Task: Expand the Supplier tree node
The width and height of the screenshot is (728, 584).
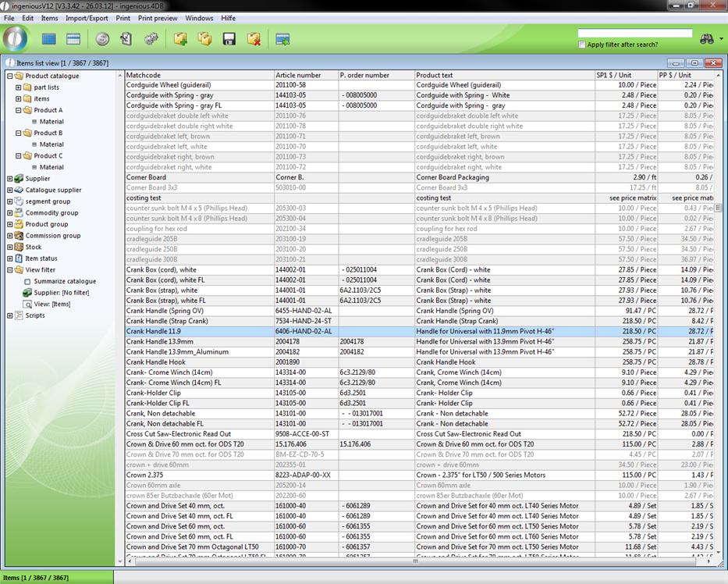Action: (x=10, y=179)
